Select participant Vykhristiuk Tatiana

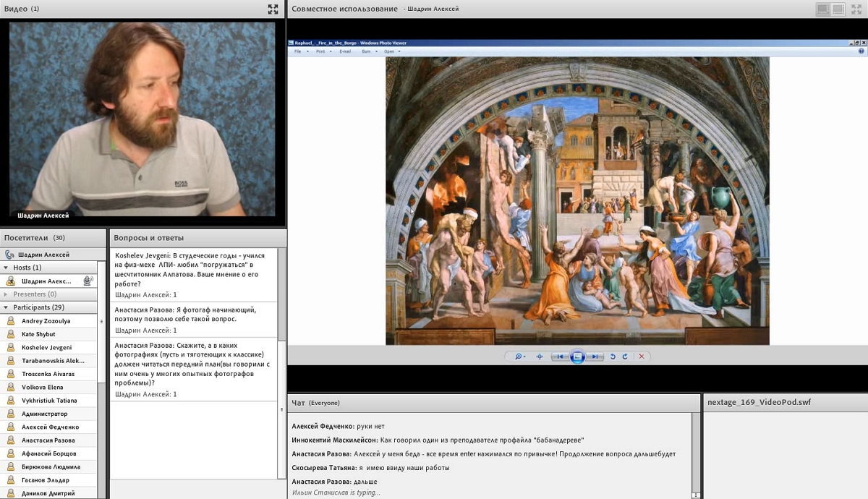48,401
